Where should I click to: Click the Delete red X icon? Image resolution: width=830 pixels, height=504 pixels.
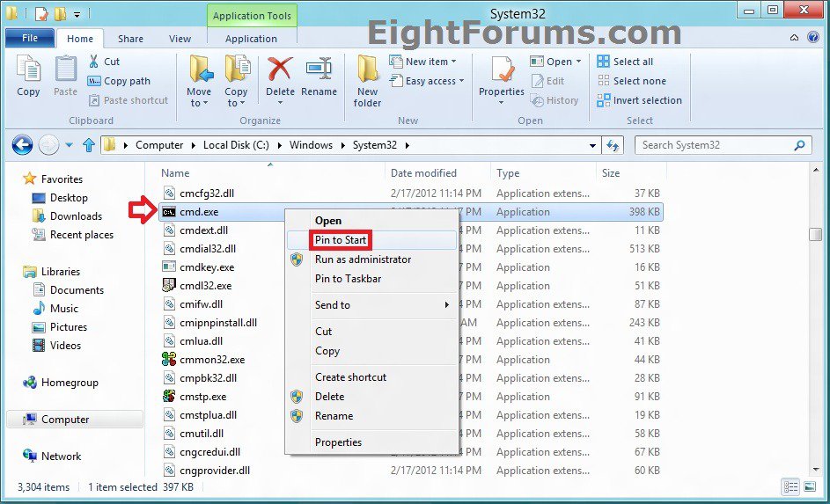(x=280, y=69)
